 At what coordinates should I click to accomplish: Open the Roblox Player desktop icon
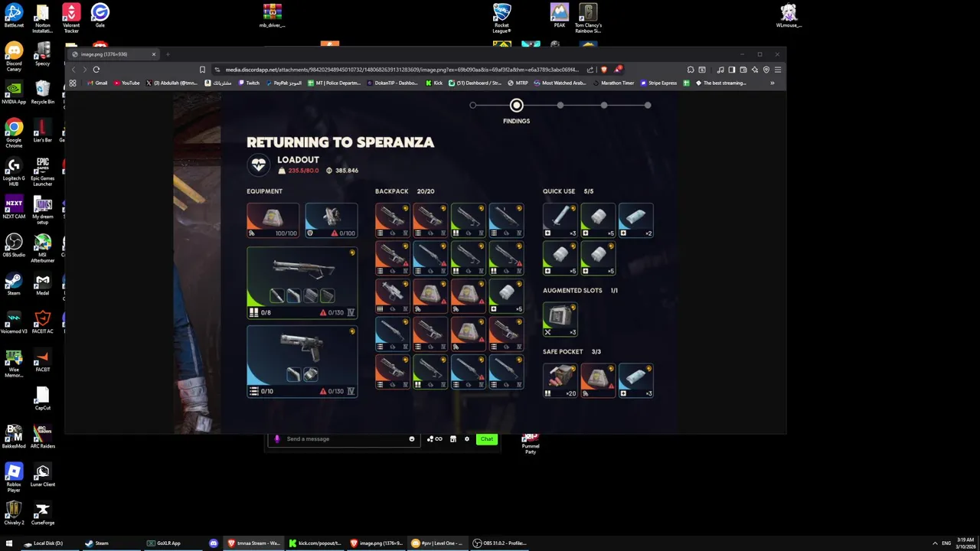[14, 478]
